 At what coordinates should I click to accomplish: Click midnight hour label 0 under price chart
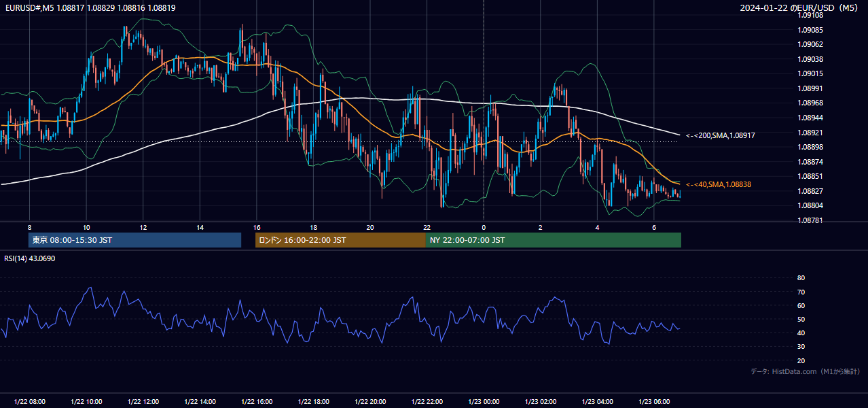[484, 227]
